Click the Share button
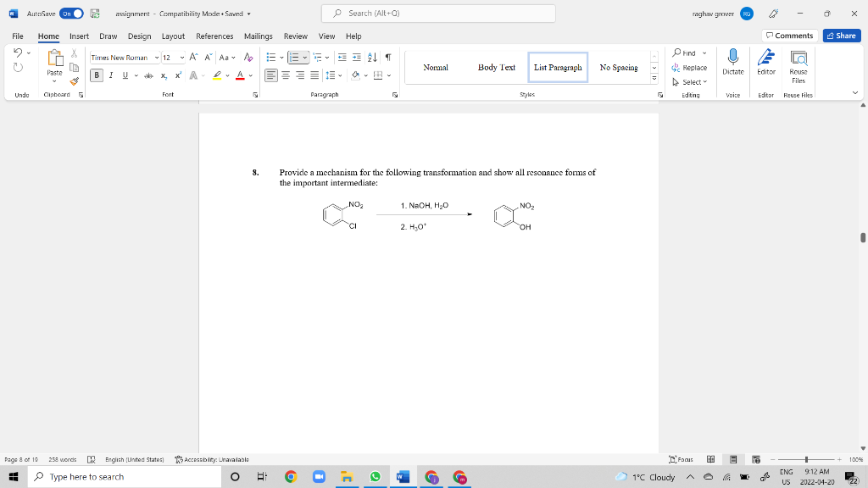 [840, 36]
